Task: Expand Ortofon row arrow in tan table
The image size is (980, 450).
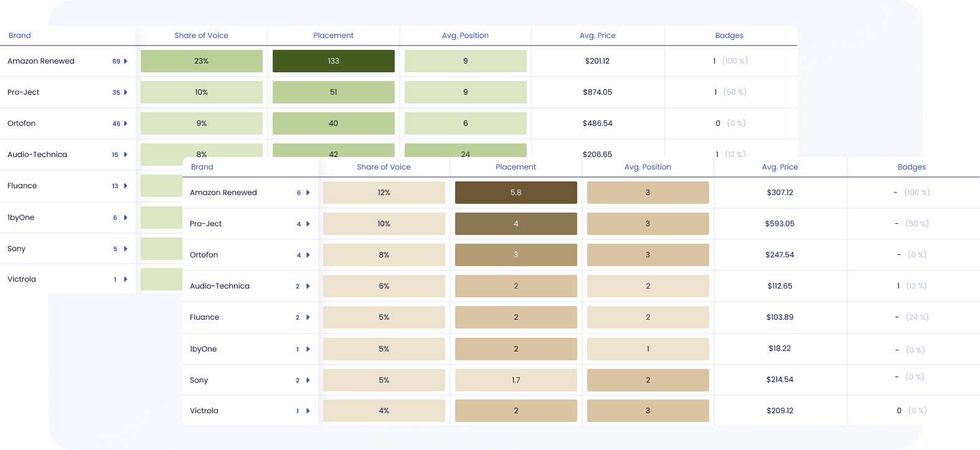Action: coord(308,255)
